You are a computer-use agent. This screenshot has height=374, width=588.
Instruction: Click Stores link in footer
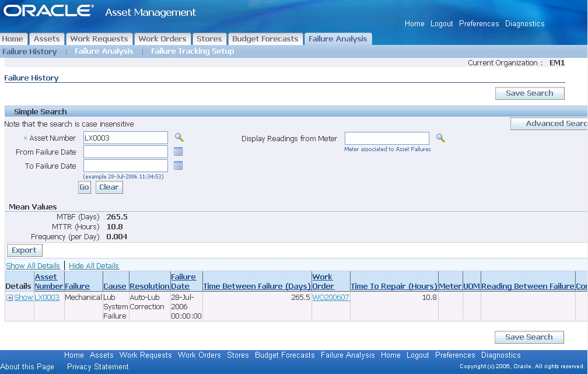238,355
